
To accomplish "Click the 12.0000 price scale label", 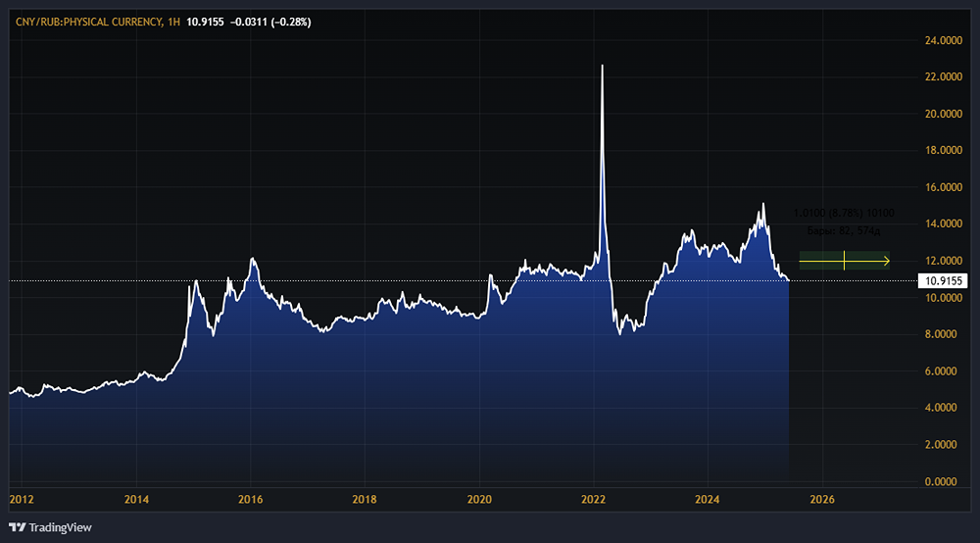I will point(943,261).
